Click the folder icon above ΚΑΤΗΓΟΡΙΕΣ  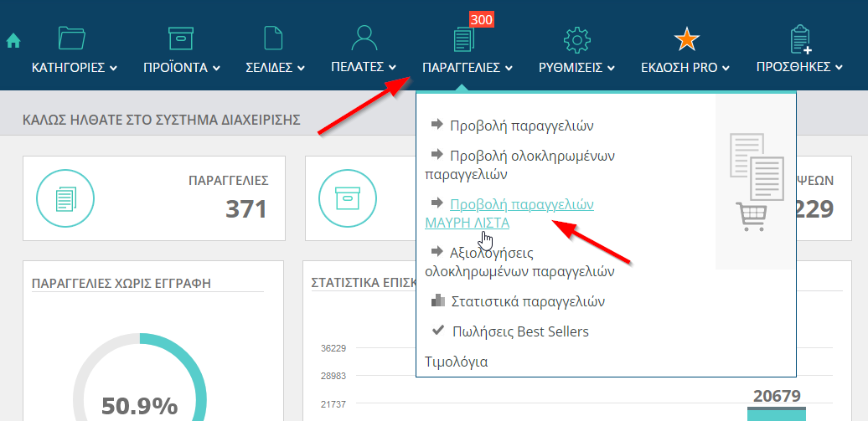[72, 39]
